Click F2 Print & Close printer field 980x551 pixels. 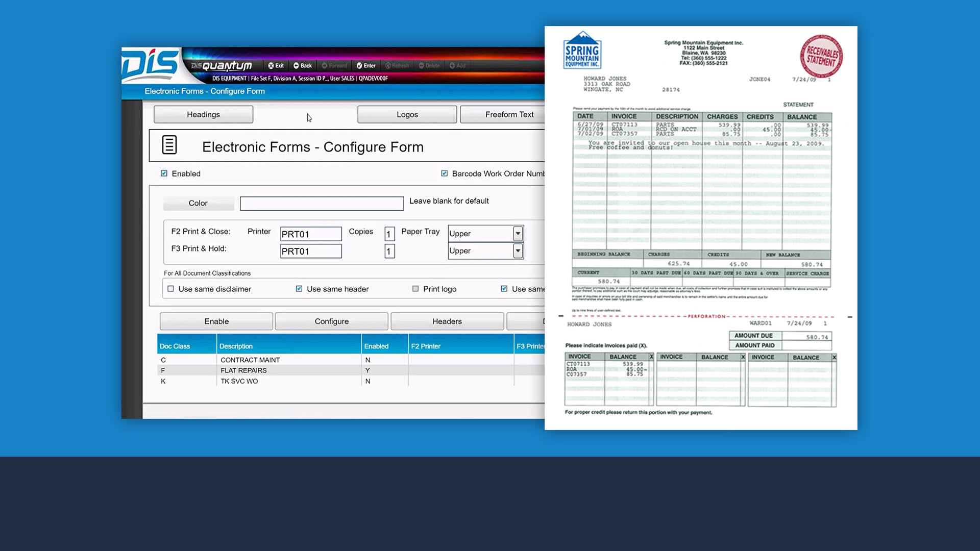pyautogui.click(x=311, y=234)
